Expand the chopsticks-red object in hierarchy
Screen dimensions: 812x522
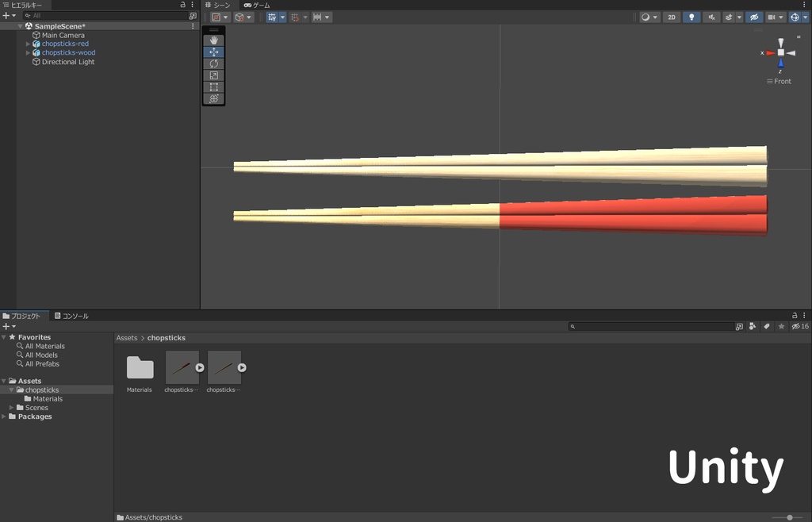[x=28, y=44]
